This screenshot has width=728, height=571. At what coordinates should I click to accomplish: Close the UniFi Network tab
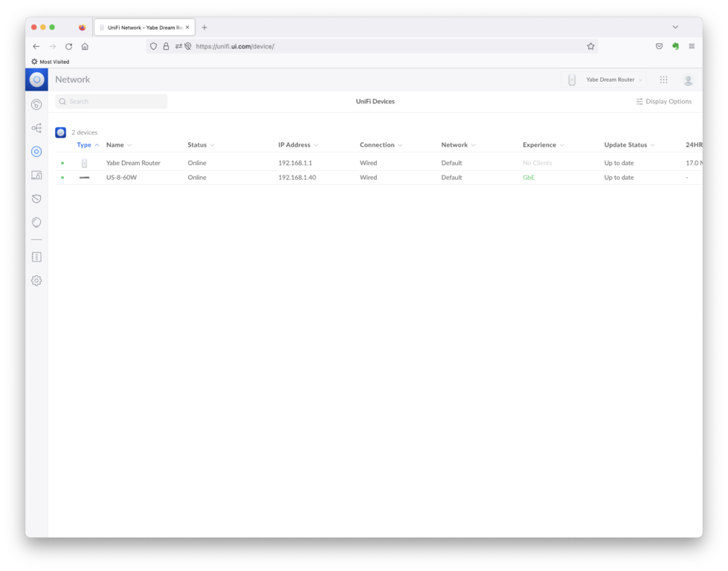(x=187, y=28)
